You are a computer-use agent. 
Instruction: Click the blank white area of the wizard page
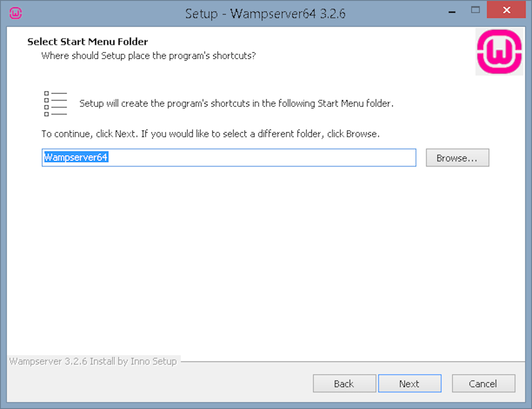pyautogui.click(x=265, y=261)
